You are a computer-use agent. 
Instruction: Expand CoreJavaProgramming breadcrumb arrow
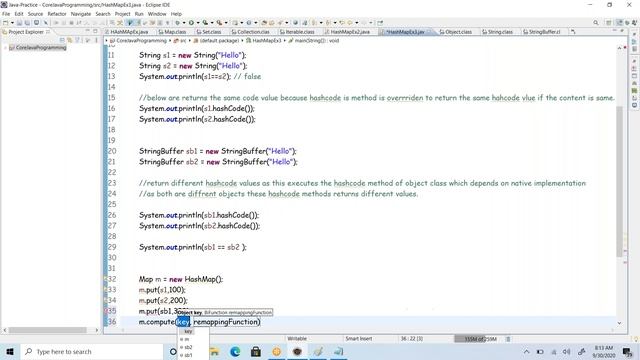pos(170,40)
